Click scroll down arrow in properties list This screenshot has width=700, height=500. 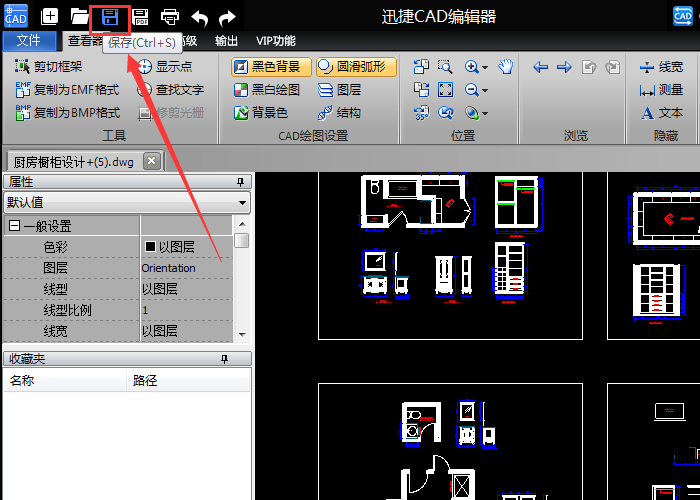[x=242, y=334]
